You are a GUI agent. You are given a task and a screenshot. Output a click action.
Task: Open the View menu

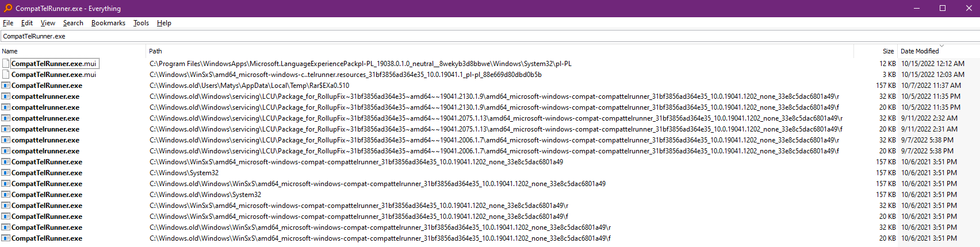pyautogui.click(x=48, y=23)
